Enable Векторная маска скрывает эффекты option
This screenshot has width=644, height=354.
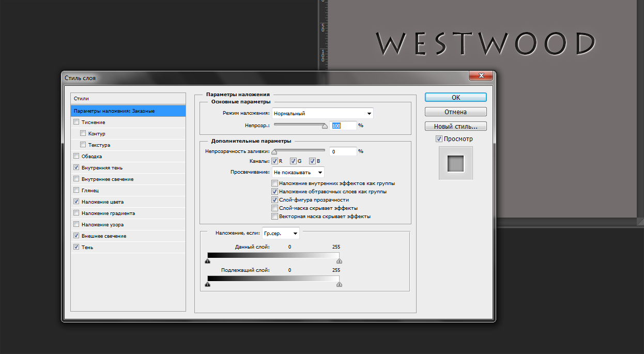click(274, 217)
